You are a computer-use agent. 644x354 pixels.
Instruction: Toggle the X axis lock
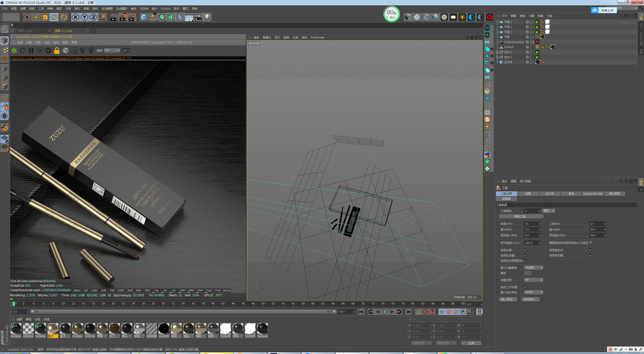(x=75, y=17)
